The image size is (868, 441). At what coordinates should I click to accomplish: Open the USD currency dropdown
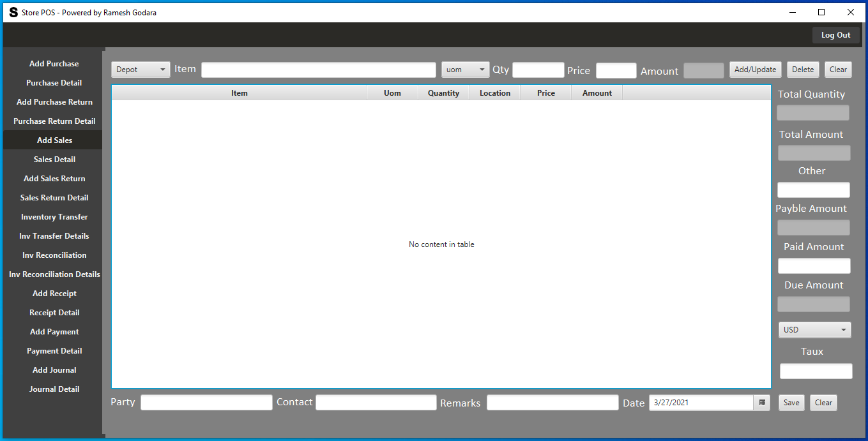[x=815, y=330]
